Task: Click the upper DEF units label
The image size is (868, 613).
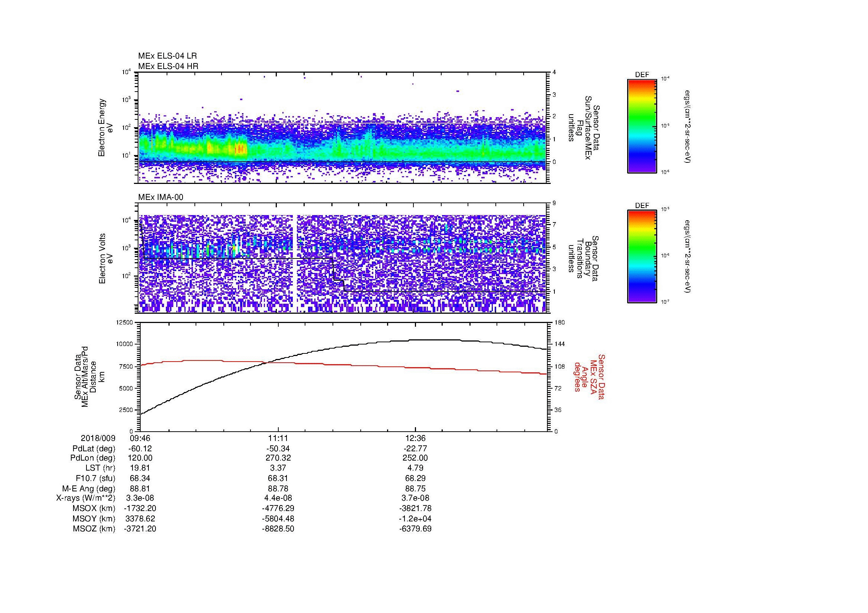Action: [x=688, y=126]
